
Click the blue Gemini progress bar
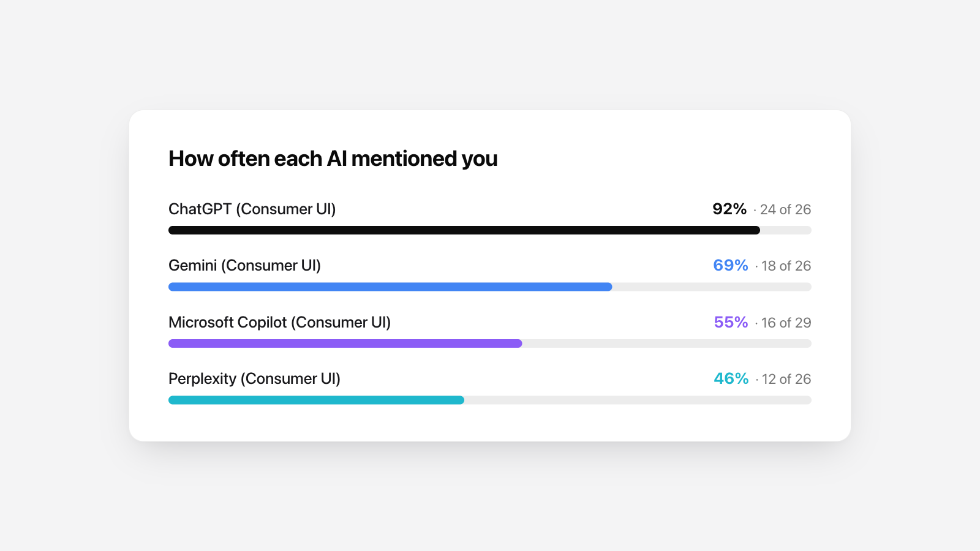390,287
